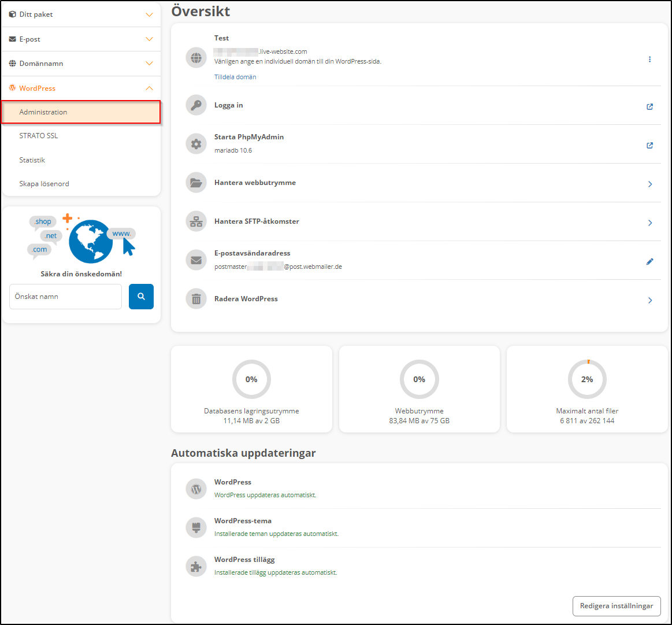Click the Tilldela domän link

tap(235, 77)
